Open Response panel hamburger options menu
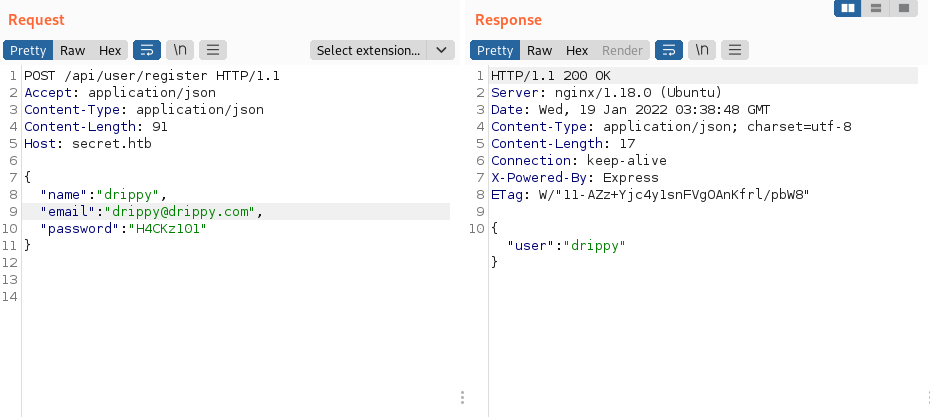This screenshot has width=930, height=417. (735, 50)
